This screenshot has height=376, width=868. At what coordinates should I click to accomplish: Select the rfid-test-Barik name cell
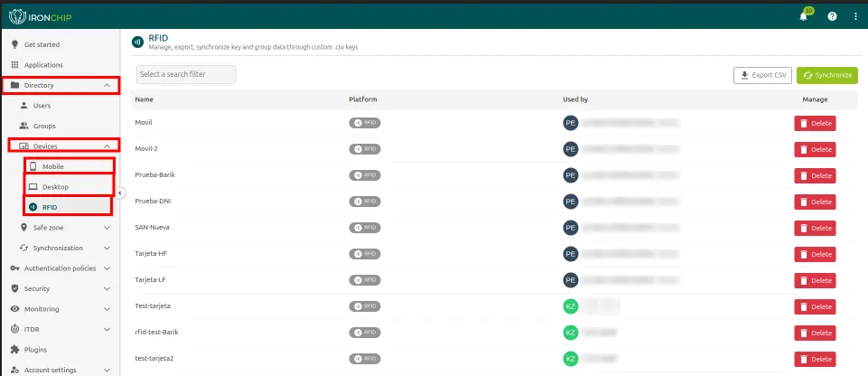coord(156,332)
